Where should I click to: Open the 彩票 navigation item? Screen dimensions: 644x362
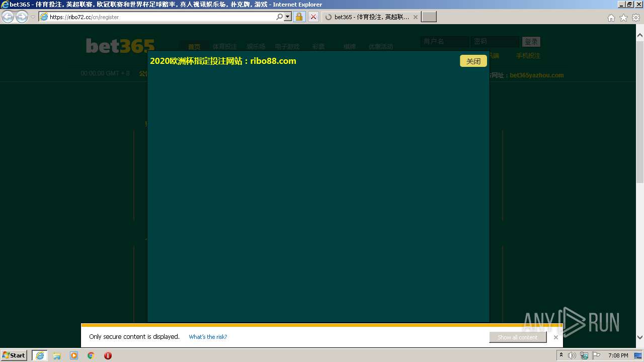click(x=318, y=46)
